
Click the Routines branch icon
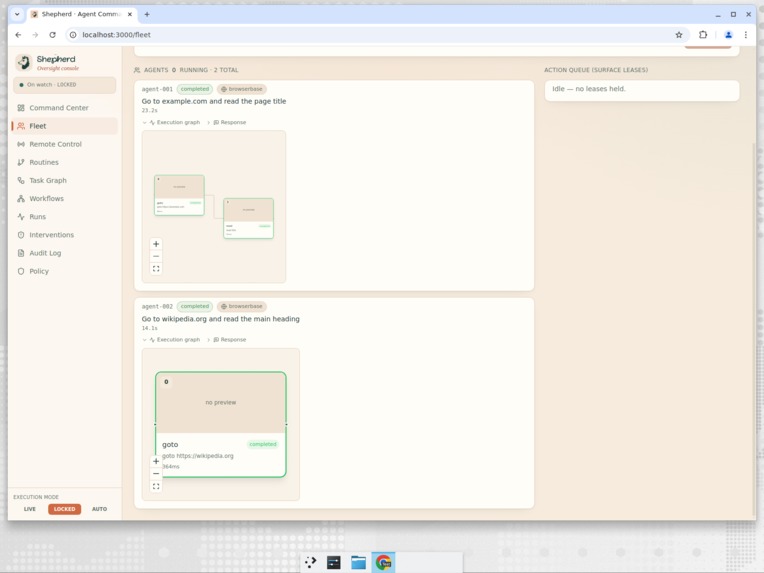click(x=21, y=162)
